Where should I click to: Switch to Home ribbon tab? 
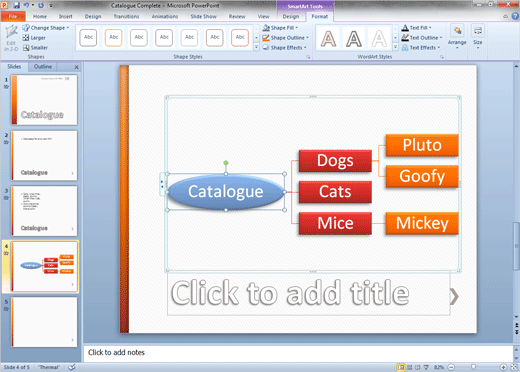click(x=40, y=16)
